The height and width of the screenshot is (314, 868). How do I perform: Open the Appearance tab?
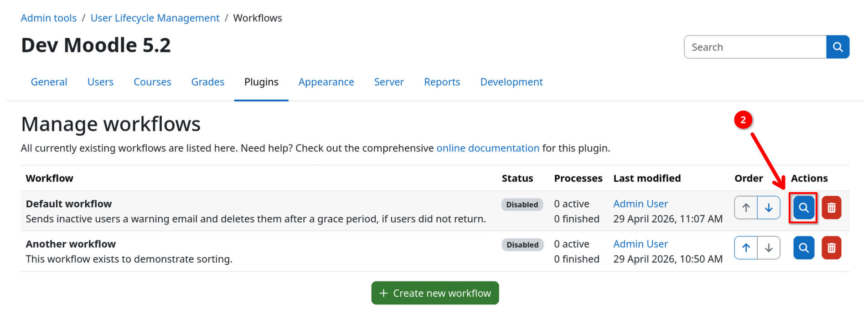coord(326,82)
